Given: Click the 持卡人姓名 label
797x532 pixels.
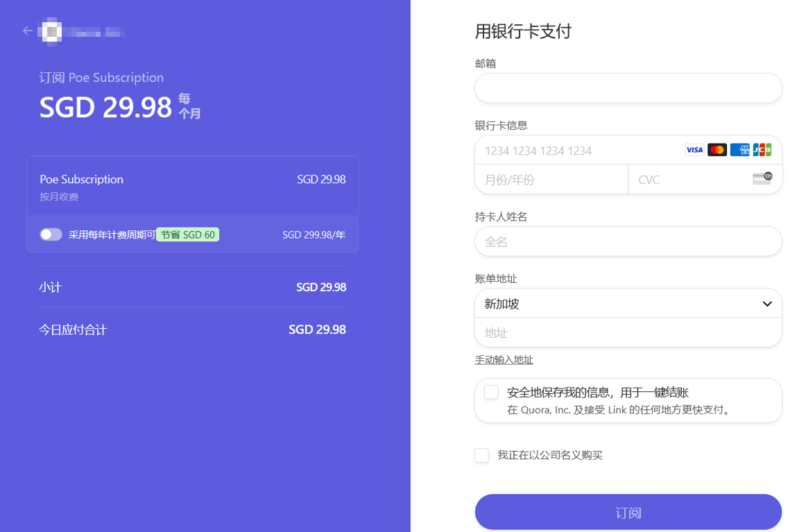Looking at the screenshot, I should coord(501,217).
